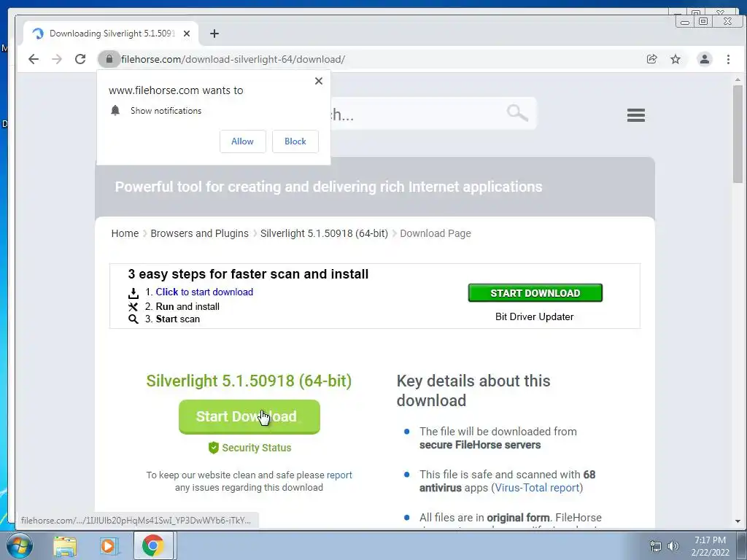Image resolution: width=747 pixels, height=560 pixels.
Task: Reload the FileHorse page
Action: [x=80, y=59]
